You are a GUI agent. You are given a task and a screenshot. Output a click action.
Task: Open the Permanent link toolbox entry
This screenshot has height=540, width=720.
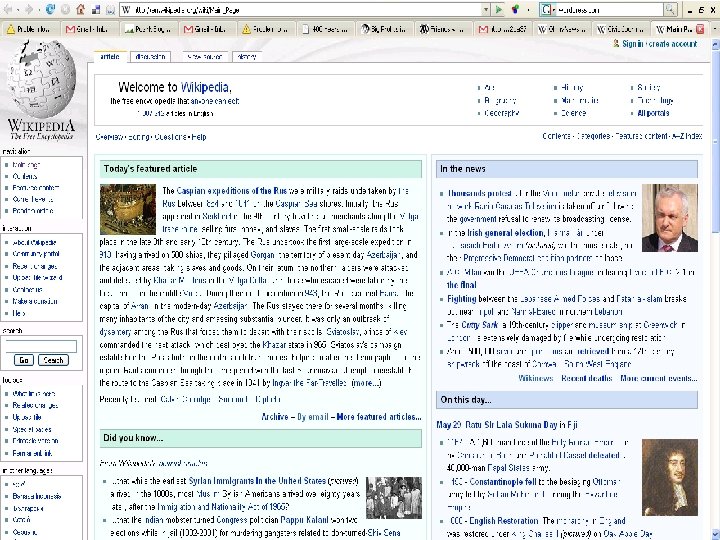pos(32,453)
